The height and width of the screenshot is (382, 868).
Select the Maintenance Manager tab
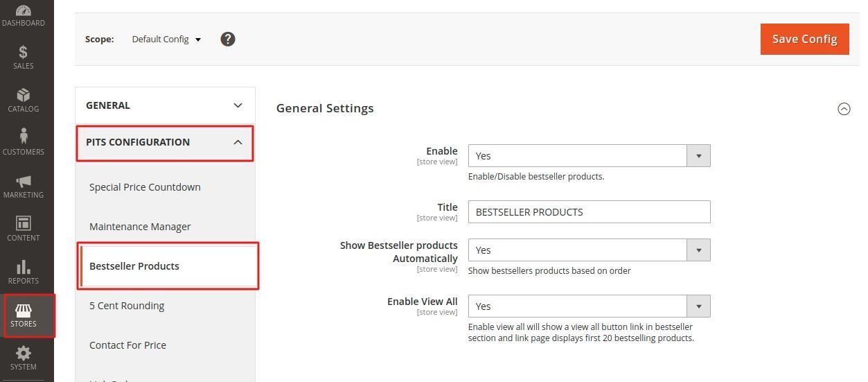[140, 227]
